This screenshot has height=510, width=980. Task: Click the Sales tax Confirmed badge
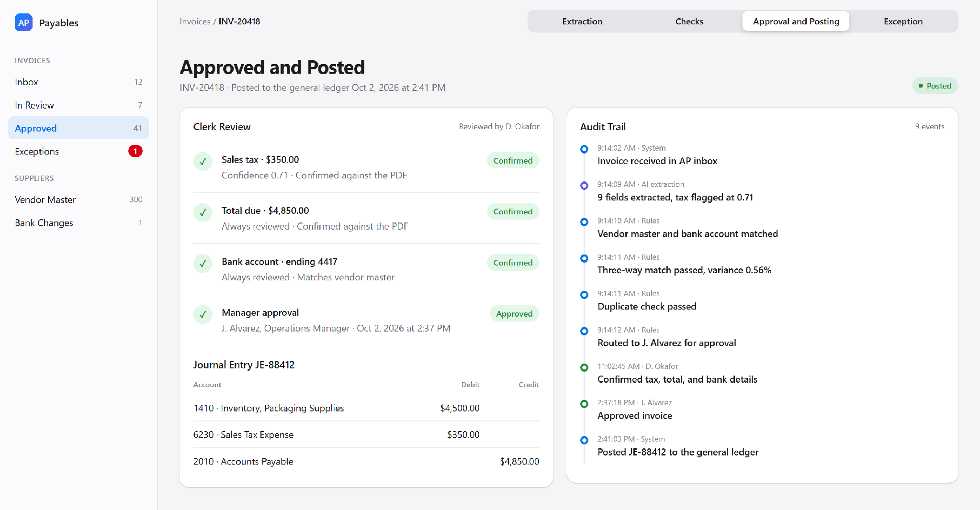(513, 161)
